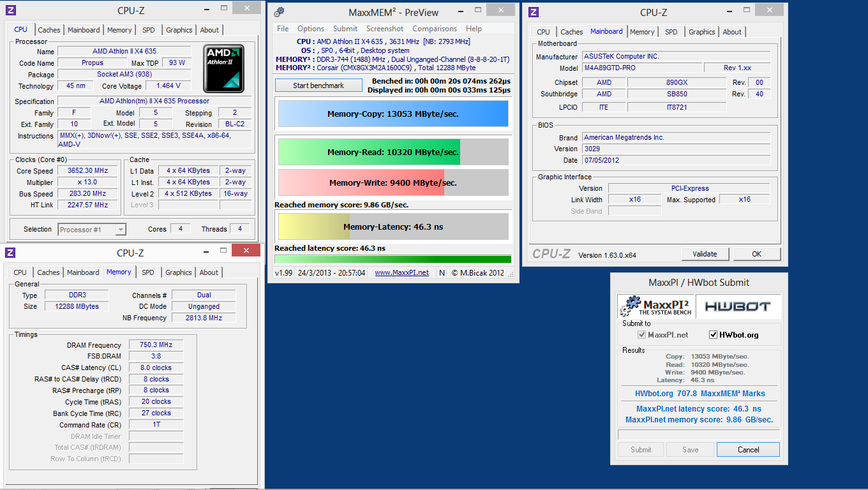Click the Code Name value Propus
This screenshot has height=490, width=868.
[93, 63]
